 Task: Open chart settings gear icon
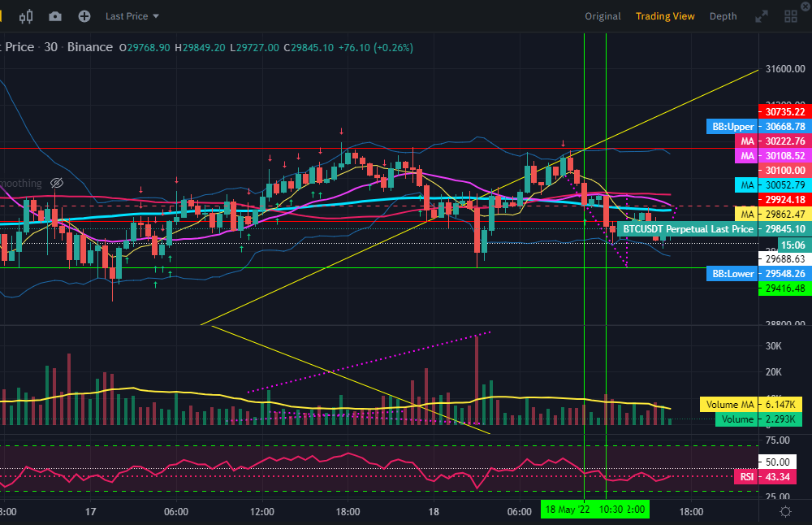point(785,511)
